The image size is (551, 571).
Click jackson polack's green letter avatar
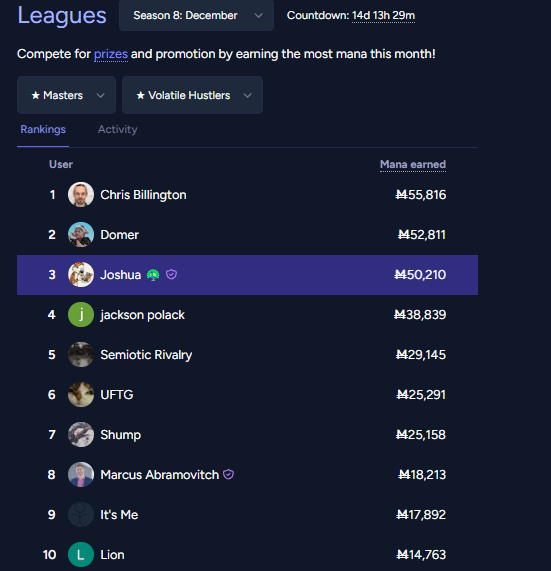point(81,315)
